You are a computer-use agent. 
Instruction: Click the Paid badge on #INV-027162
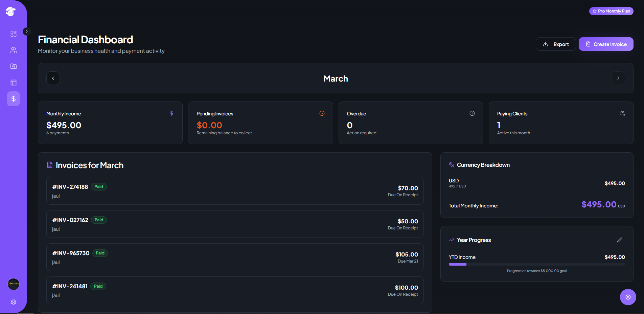99,220
